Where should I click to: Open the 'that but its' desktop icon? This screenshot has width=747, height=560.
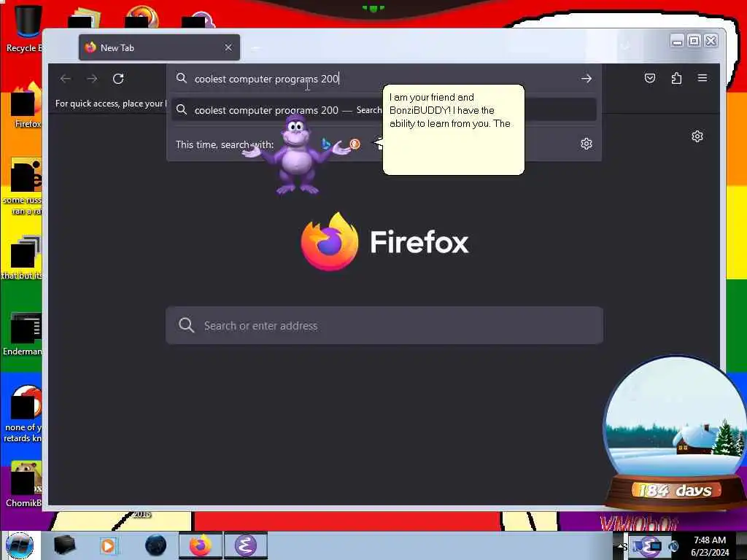pyautogui.click(x=23, y=257)
